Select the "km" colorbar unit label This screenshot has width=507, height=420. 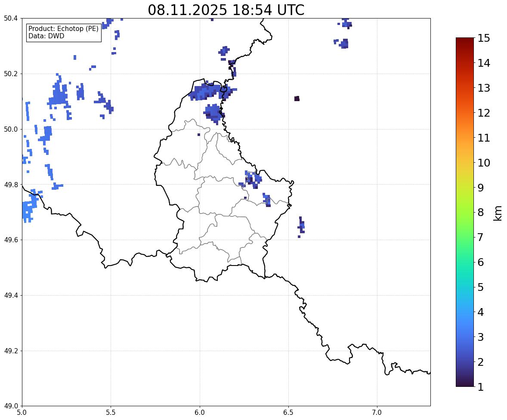(x=498, y=213)
